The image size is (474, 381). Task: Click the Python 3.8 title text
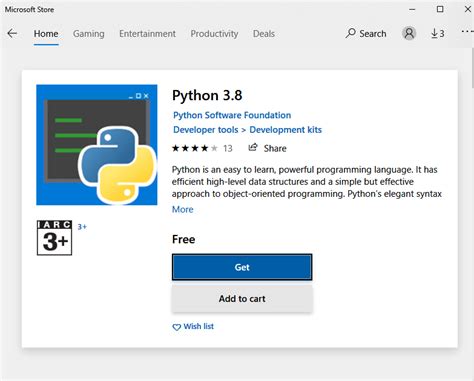tap(207, 95)
